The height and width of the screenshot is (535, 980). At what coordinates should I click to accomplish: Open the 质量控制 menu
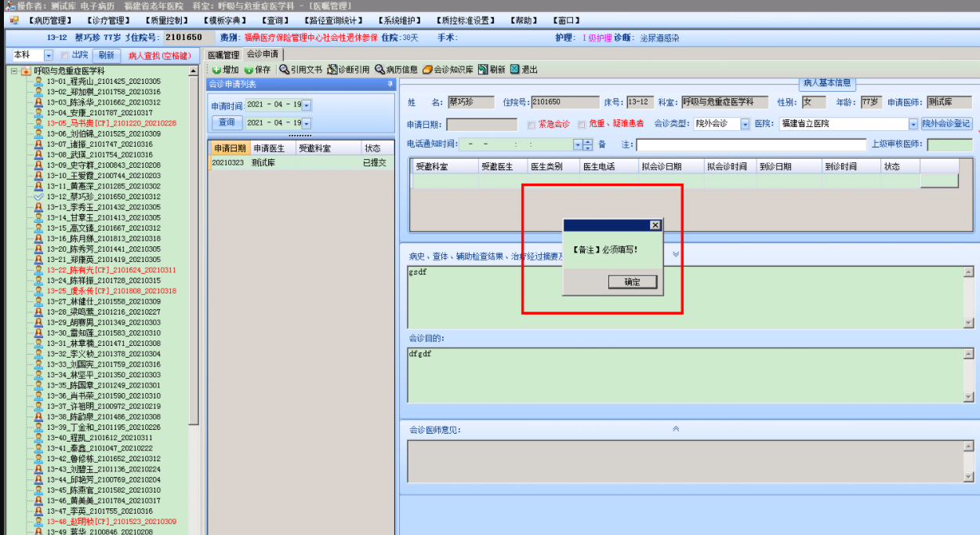tap(167, 20)
